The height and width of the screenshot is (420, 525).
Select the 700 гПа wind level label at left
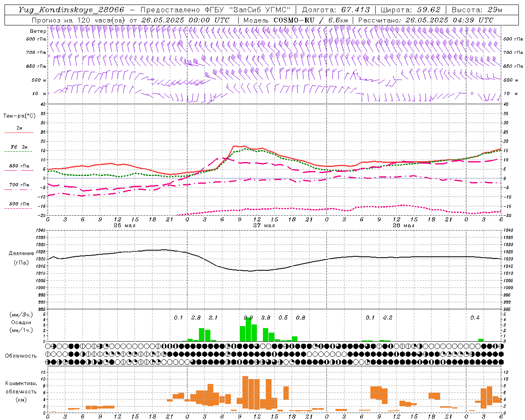pyautogui.click(x=36, y=52)
